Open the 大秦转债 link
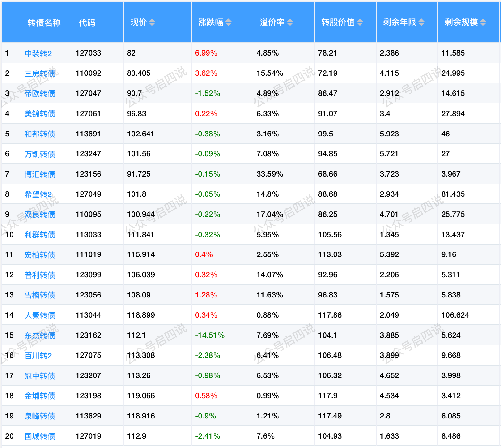Image resolution: width=501 pixels, height=448 pixels. 40,315
